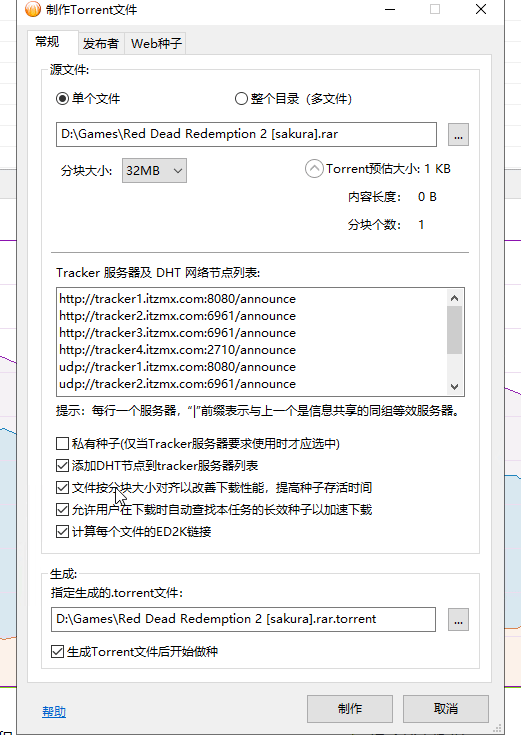Click tracker list scroll down arrow
This screenshot has height=735, width=521.
point(454,387)
